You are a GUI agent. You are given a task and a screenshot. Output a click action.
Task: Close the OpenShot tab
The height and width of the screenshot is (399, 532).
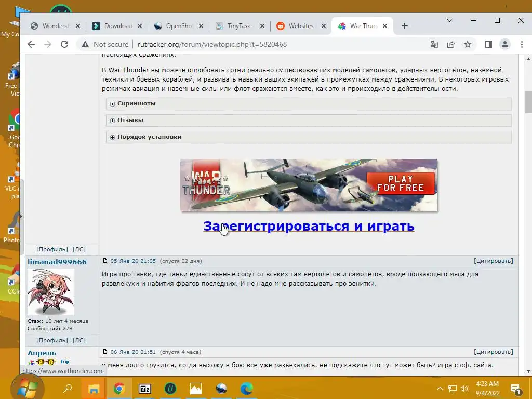click(201, 26)
